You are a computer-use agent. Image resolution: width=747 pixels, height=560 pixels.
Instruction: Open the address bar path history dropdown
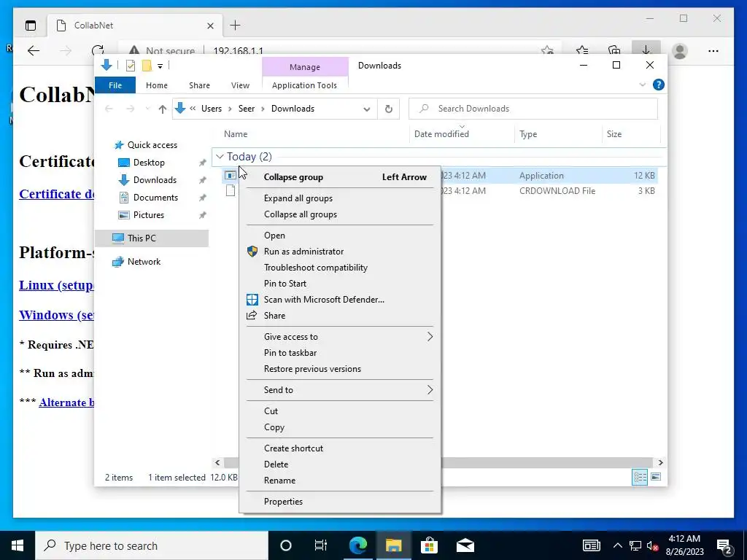[367, 109]
